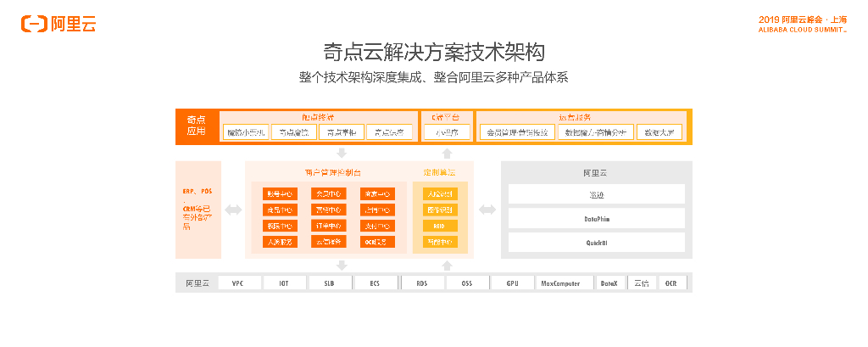Click the VPC box
This screenshot has height=347, width=868.
click(238, 283)
